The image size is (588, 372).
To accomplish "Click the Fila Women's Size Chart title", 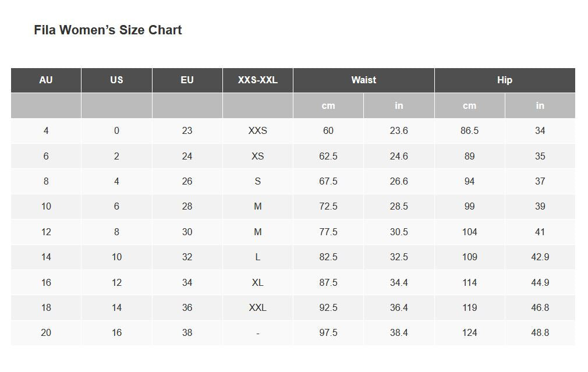I will pyautogui.click(x=108, y=30).
